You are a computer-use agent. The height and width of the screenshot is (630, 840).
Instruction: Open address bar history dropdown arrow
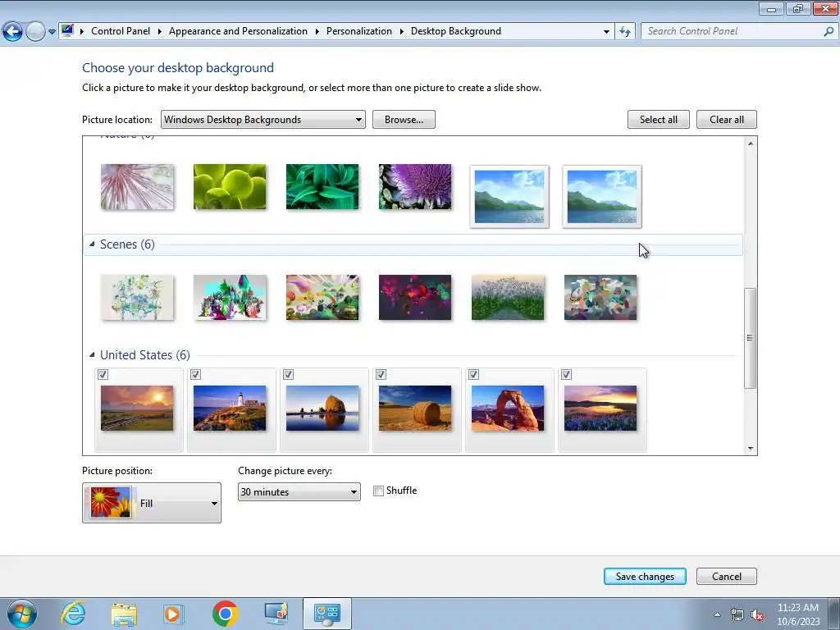point(606,31)
